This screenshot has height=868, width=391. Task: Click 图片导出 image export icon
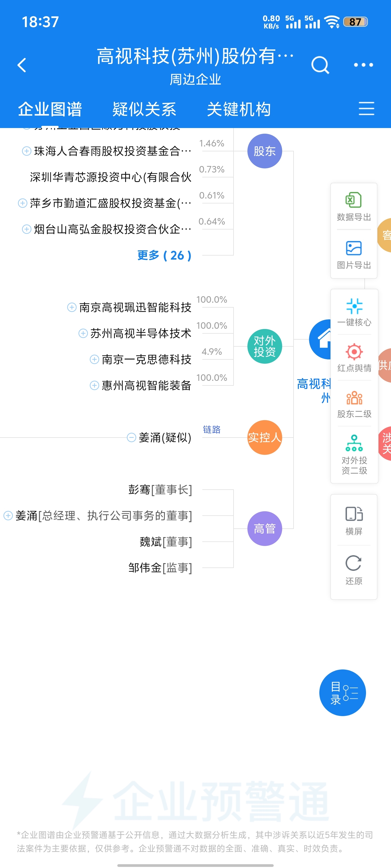pyautogui.click(x=354, y=255)
